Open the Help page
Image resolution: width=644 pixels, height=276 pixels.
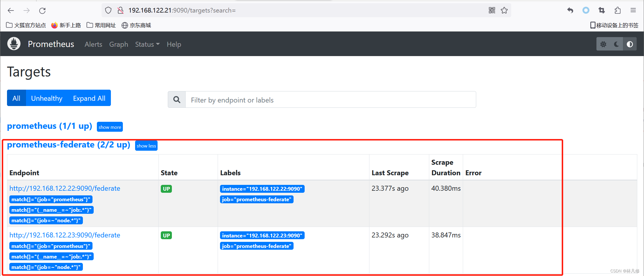(x=174, y=44)
